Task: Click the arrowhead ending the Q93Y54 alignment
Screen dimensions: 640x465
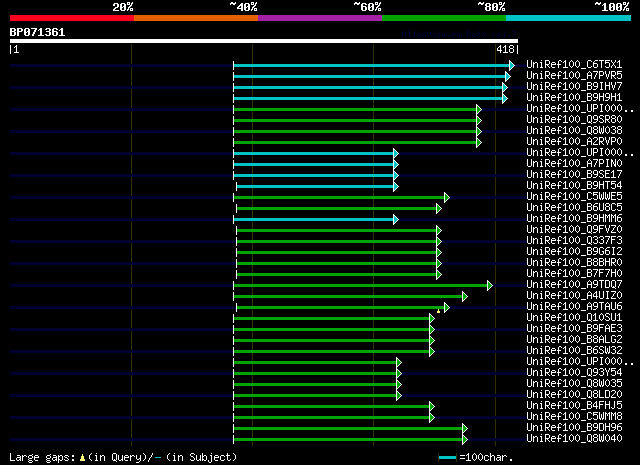Action: (x=399, y=374)
